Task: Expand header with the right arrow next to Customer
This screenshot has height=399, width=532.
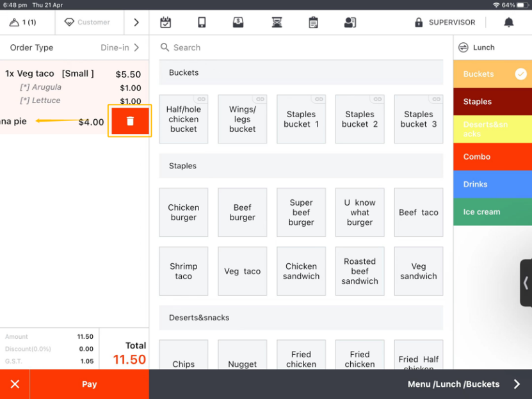Action: tap(136, 22)
